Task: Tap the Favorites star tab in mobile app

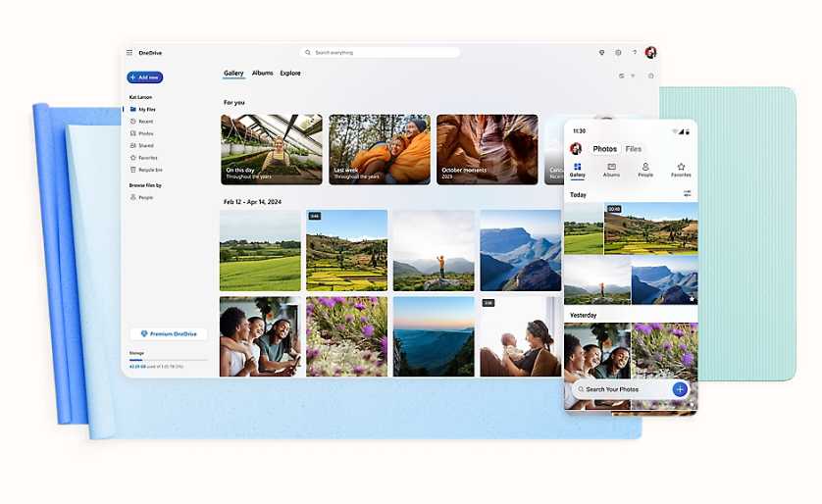Action: click(681, 170)
